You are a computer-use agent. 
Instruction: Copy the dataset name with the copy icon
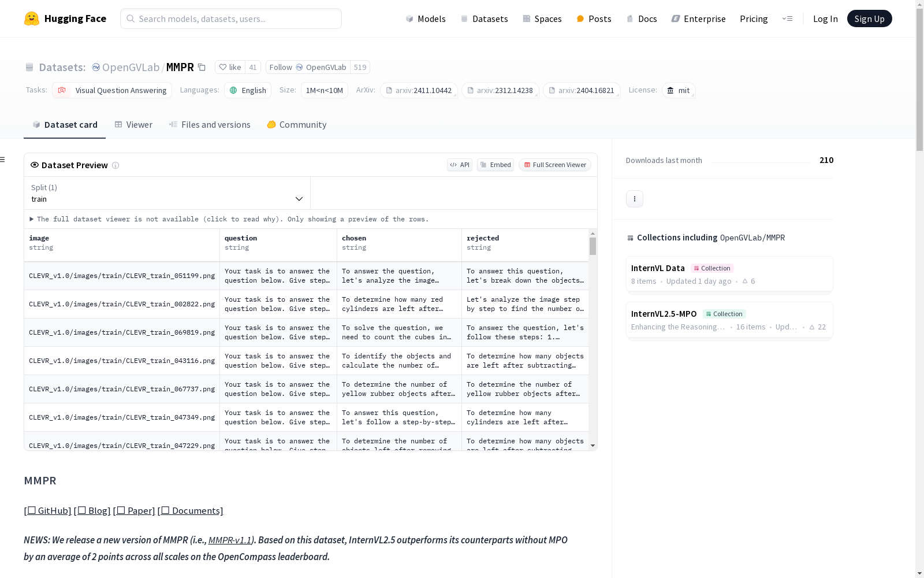[x=202, y=67]
